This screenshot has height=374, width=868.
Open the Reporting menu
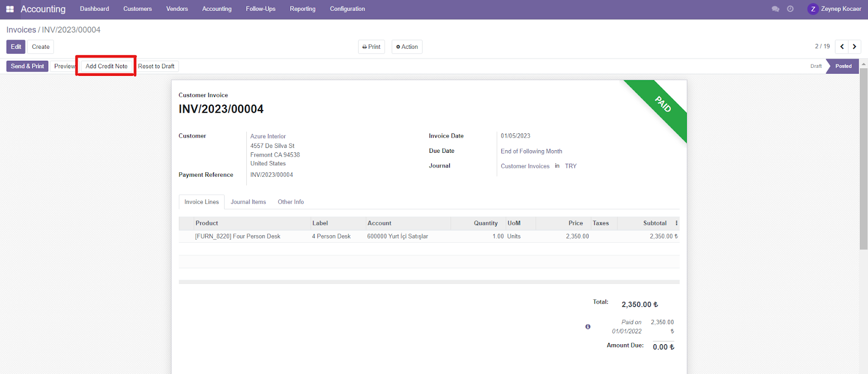tap(303, 9)
